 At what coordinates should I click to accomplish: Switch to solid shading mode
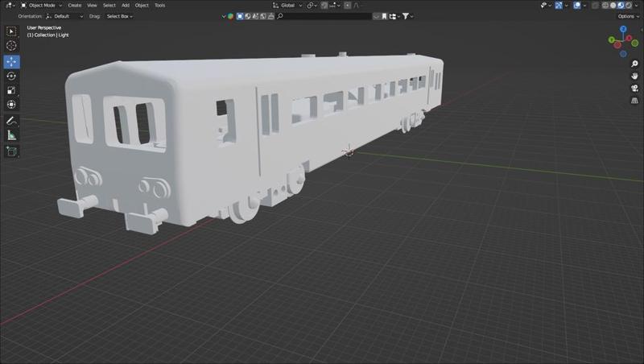pos(613,6)
